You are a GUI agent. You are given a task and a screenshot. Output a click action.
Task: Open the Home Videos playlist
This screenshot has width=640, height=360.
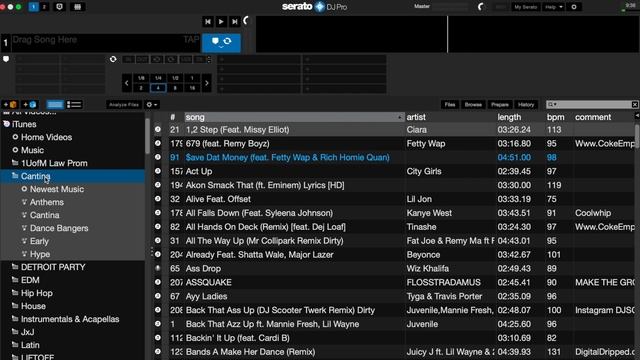click(46, 137)
